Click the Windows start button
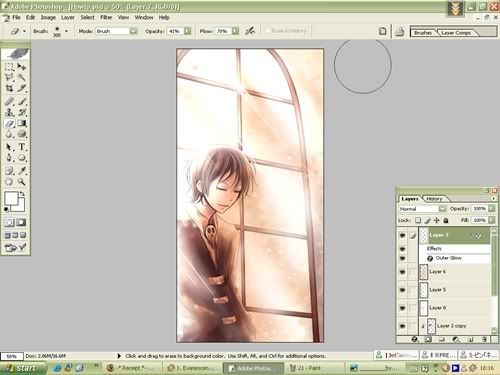 click(23, 368)
